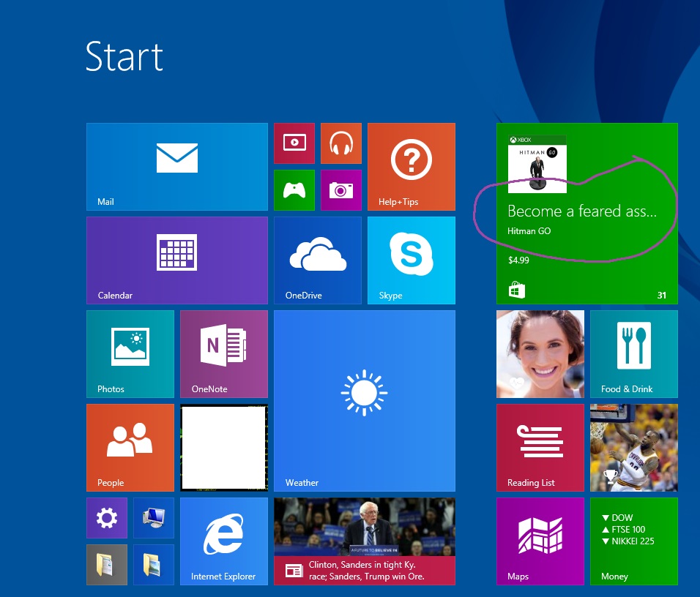Open the Mail tile
Screen dimensions: 700x597
click(176, 167)
